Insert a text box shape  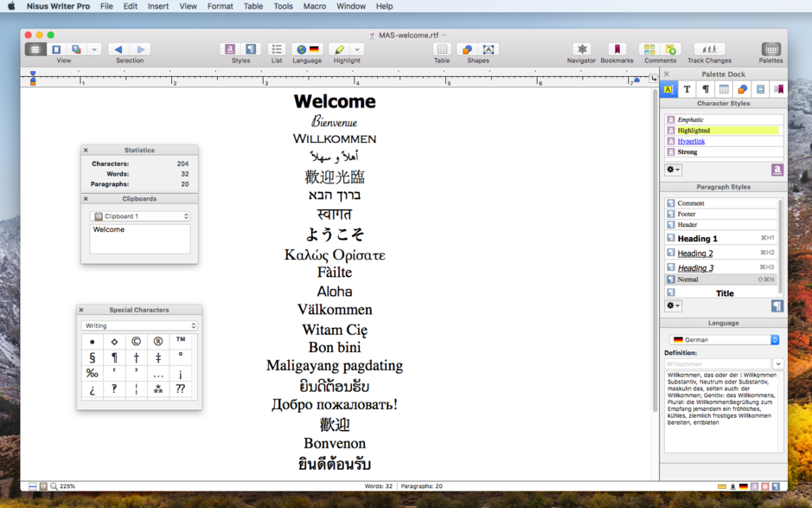click(489, 49)
